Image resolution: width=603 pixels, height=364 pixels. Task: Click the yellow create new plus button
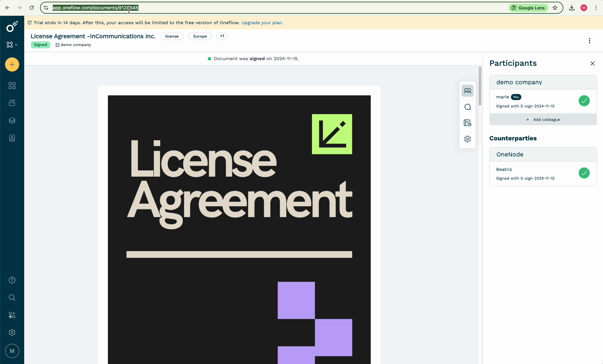tap(12, 64)
